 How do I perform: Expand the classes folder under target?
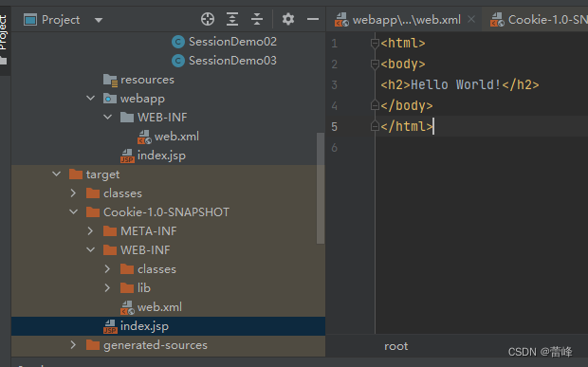74,193
